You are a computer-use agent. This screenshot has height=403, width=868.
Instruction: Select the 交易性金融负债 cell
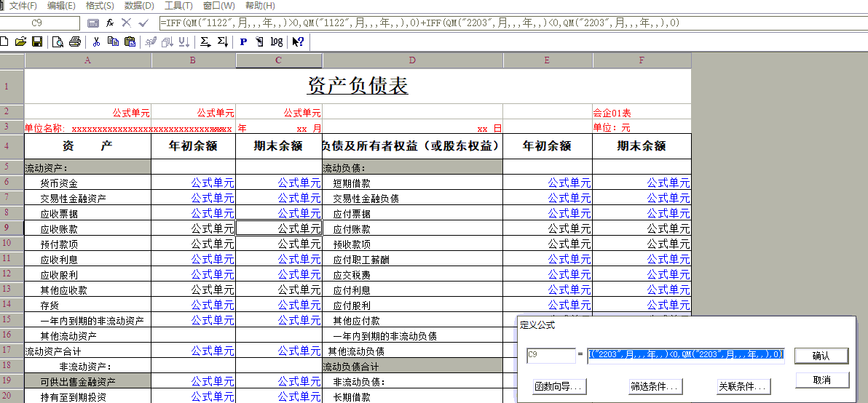point(412,198)
